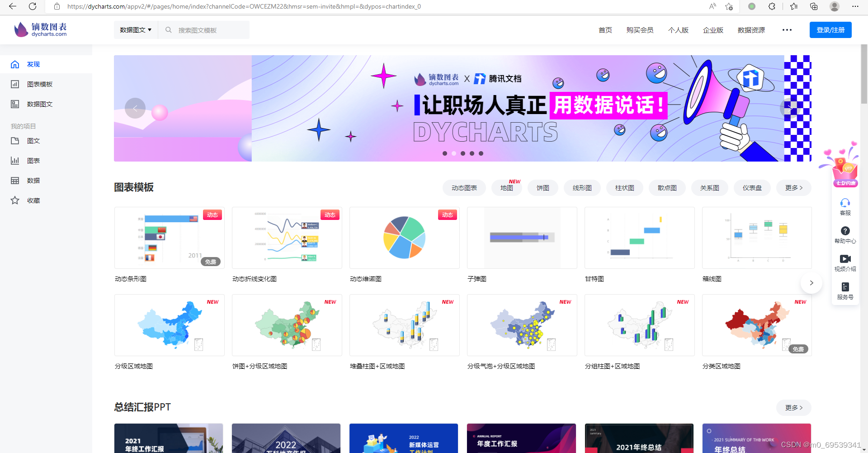Open browser collections icon

(x=814, y=6)
